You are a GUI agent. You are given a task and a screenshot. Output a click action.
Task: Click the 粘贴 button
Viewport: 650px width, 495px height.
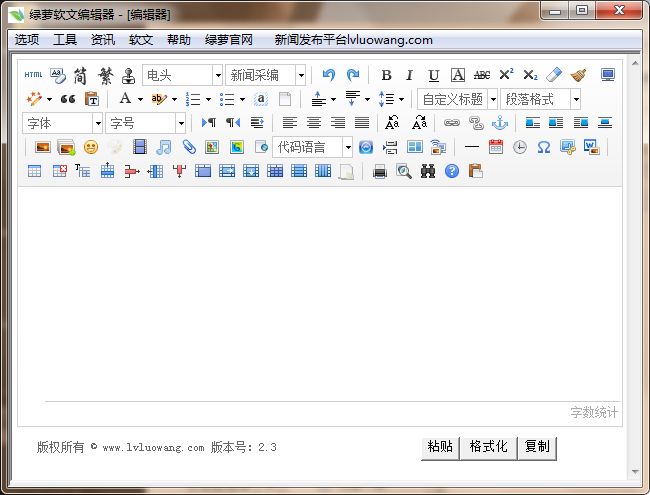439,447
